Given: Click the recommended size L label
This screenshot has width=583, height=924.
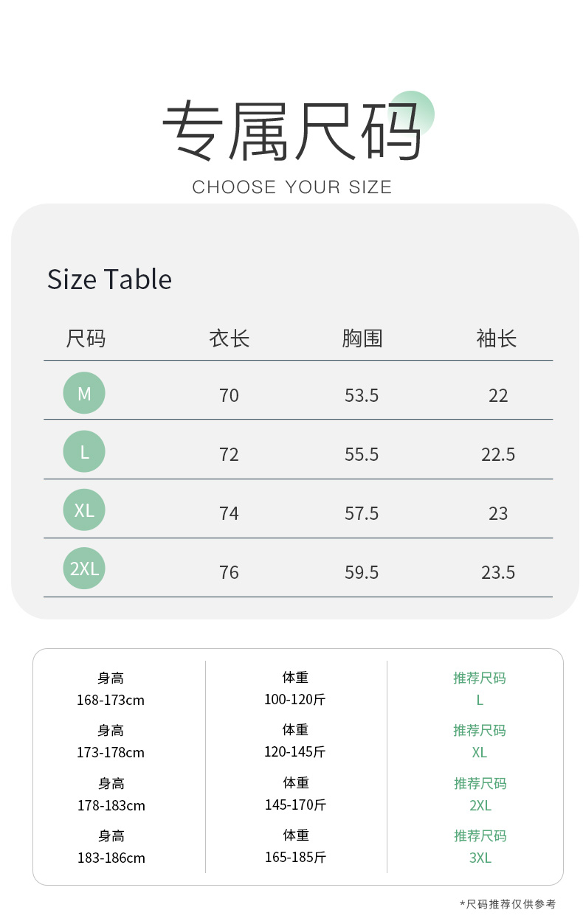Looking at the screenshot, I should (480, 700).
